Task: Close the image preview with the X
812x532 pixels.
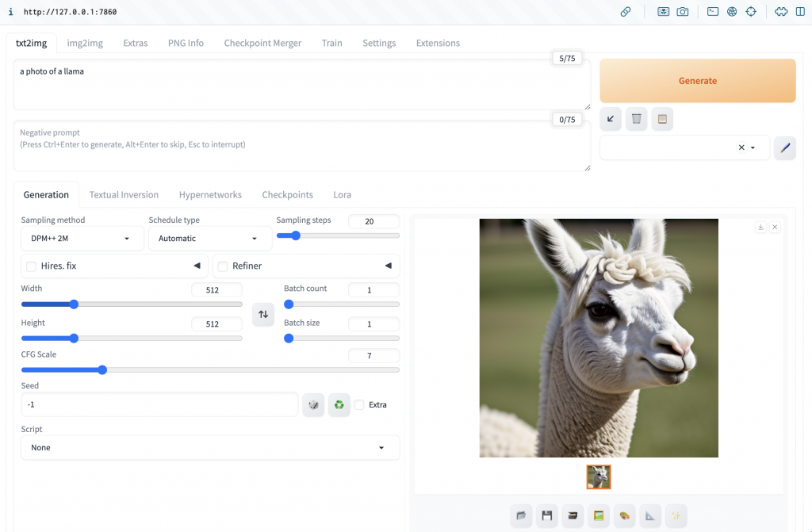Action: [x=775, y=227]
